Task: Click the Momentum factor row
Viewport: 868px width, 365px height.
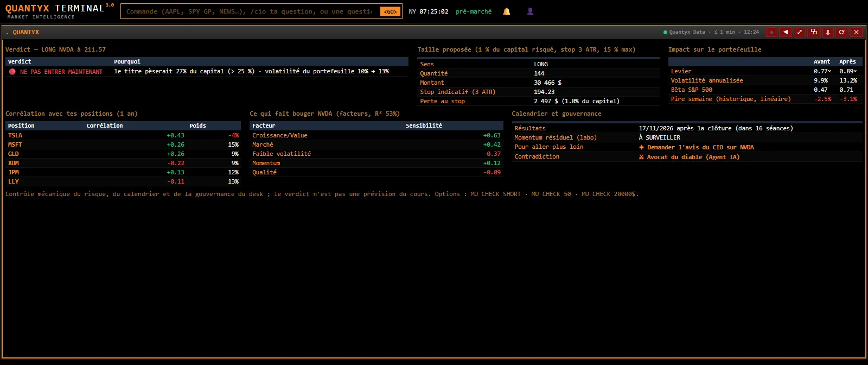Action: (376, 163)
